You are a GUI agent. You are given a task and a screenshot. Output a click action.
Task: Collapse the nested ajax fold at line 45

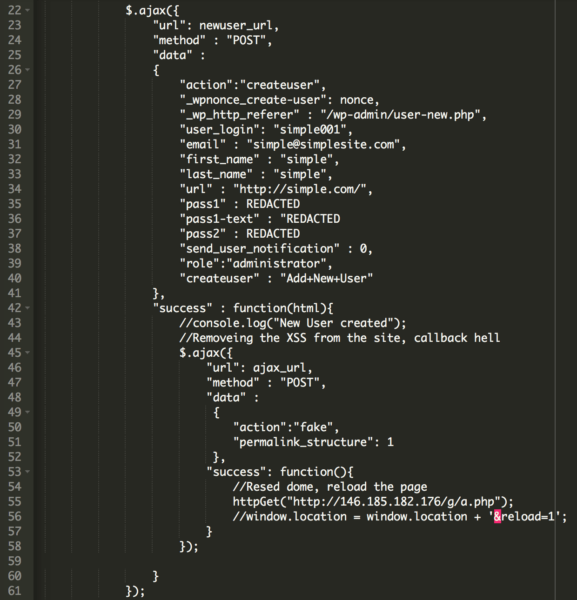[27, 352]
